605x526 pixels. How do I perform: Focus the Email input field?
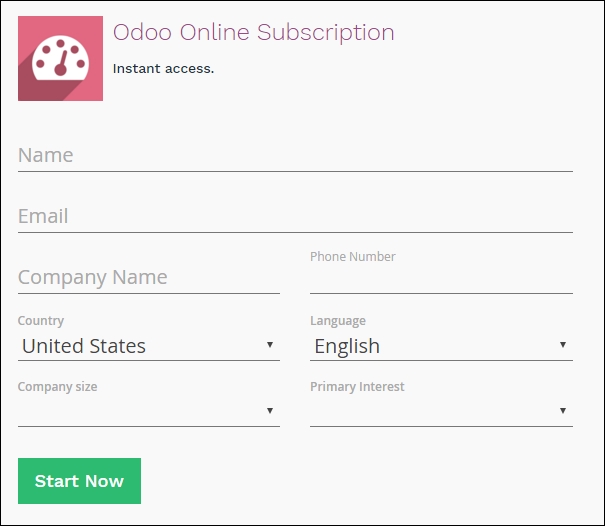295,216
